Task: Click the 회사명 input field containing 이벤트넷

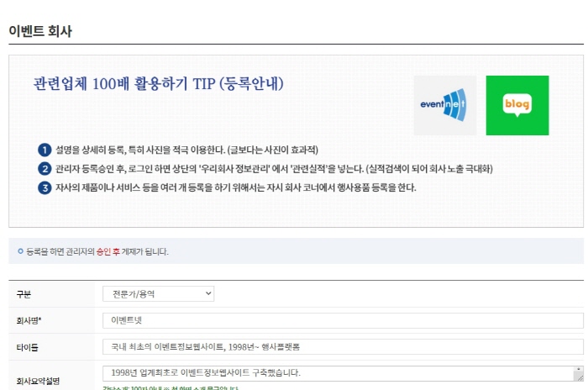Action: [343, 320]
